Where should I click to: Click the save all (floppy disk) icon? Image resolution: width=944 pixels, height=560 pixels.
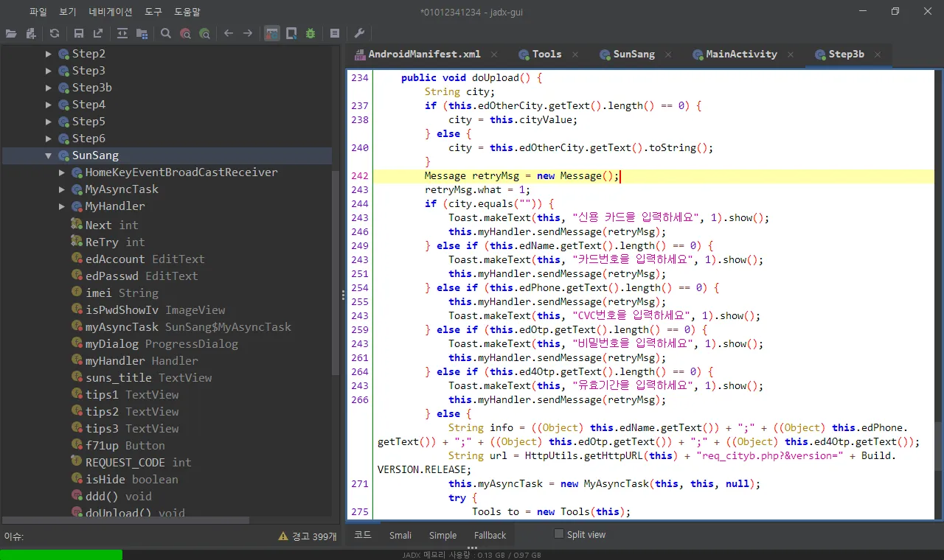point(79,33)
